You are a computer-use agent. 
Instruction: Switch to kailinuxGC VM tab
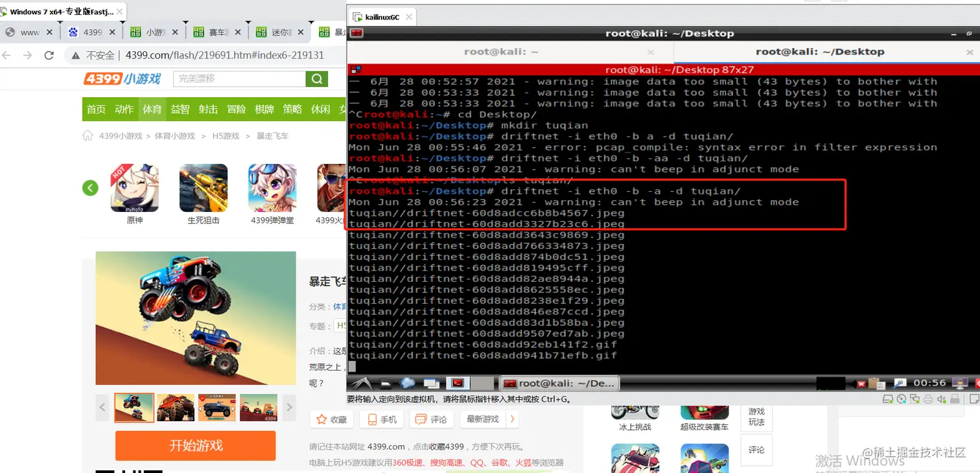click(382, 17)
